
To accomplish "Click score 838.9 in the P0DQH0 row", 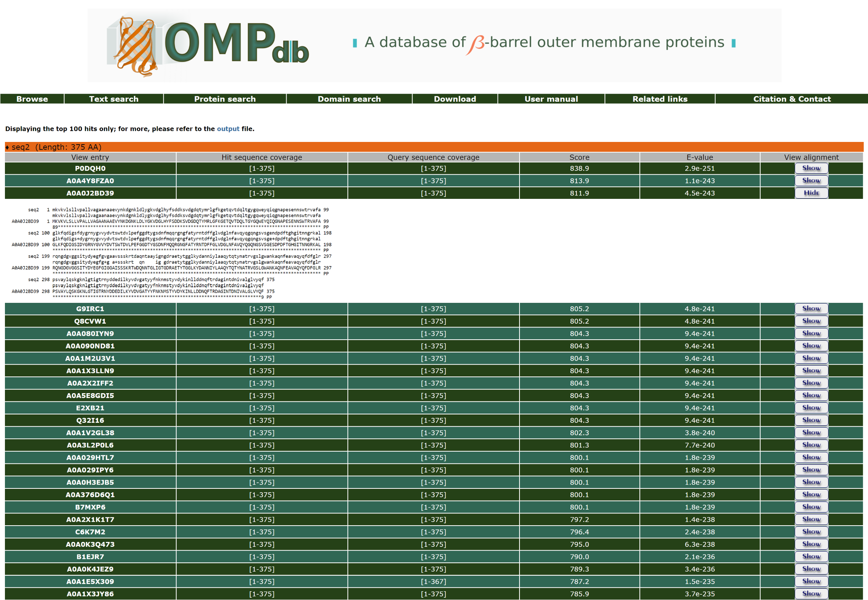I will coord(579,169).
